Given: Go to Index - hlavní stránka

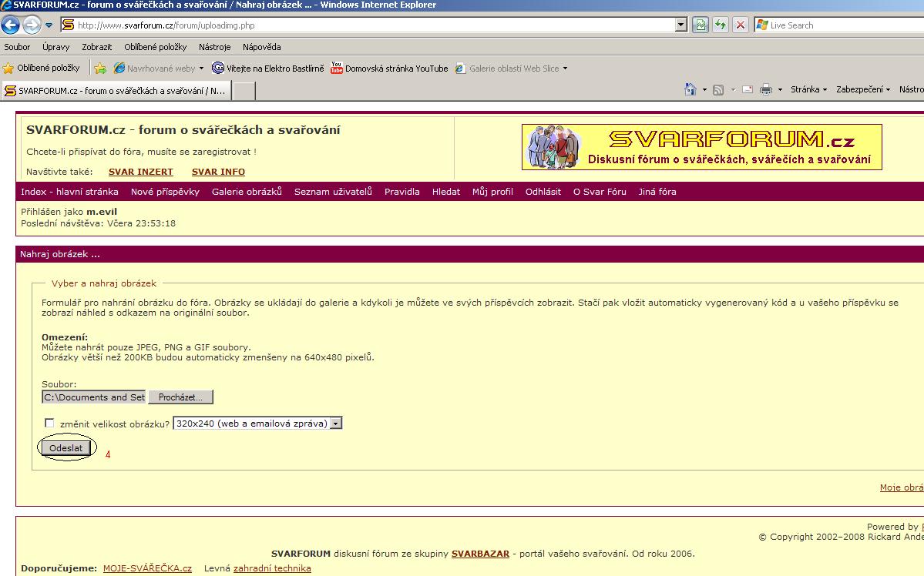Looking at the screenshot, I should coord(69,192).
